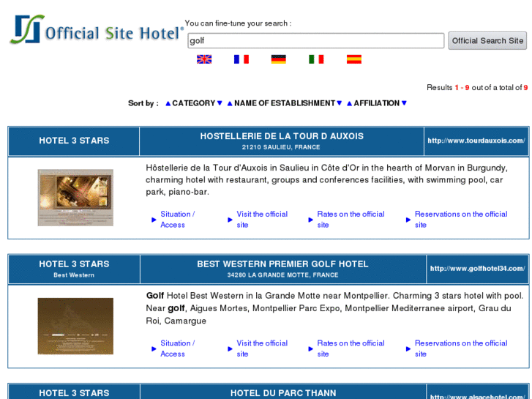Click the CATEGORY sort label
The width and height of the screenshot is (532, 399).
click(194, 103)
